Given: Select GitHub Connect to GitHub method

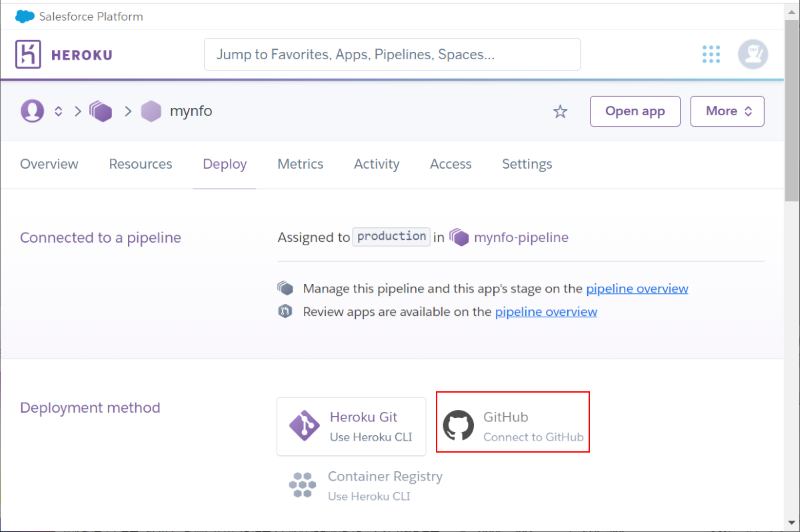Looking at the screenshot, I should tap(513, 422).
